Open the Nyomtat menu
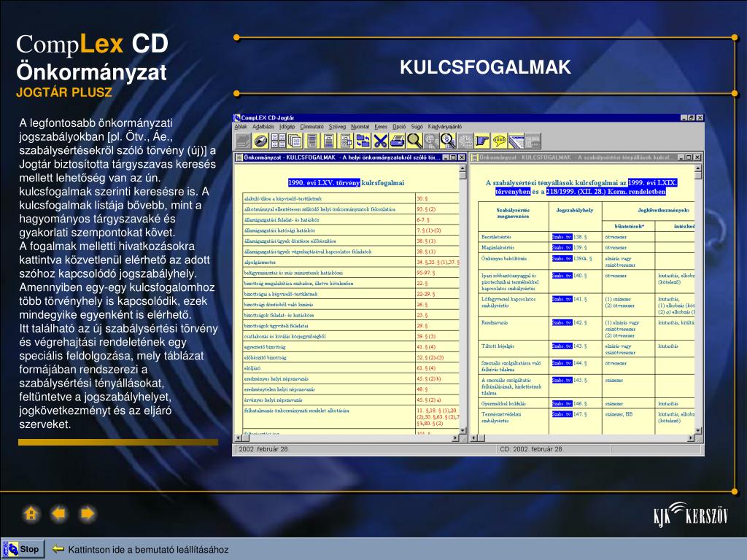 [360, 127]
